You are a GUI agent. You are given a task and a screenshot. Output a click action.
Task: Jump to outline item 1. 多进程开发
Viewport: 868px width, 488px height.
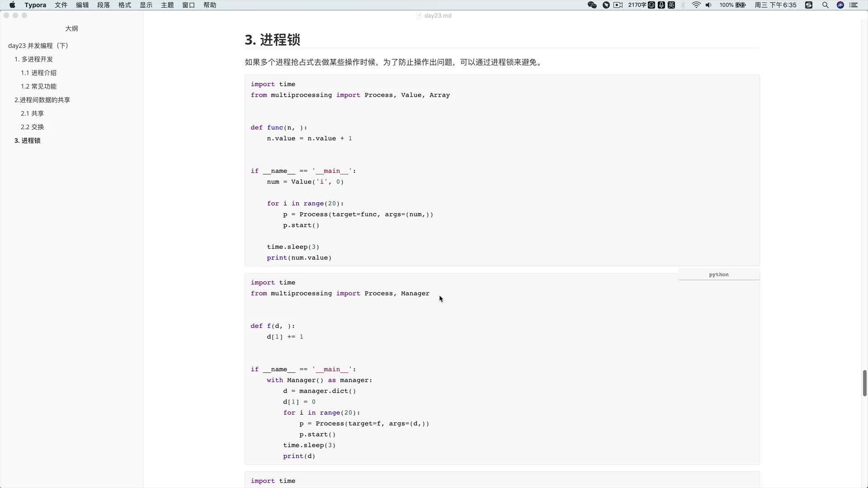click(33, 59)
